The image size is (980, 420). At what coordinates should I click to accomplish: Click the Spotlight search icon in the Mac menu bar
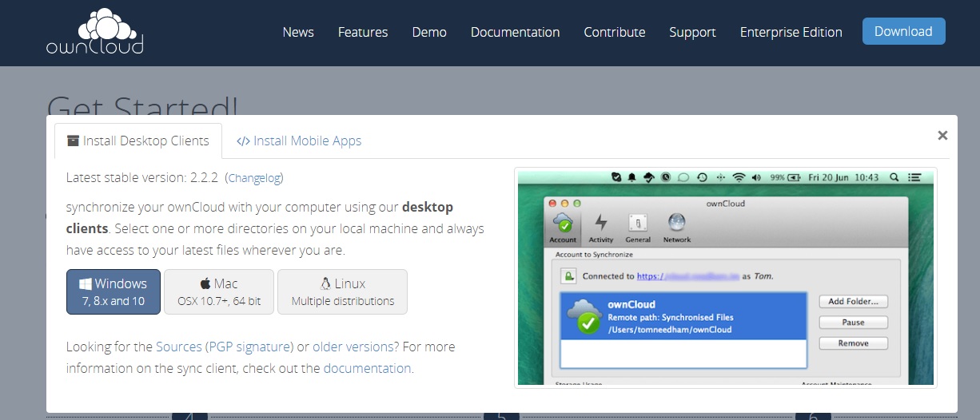click(x=894, y=177)
